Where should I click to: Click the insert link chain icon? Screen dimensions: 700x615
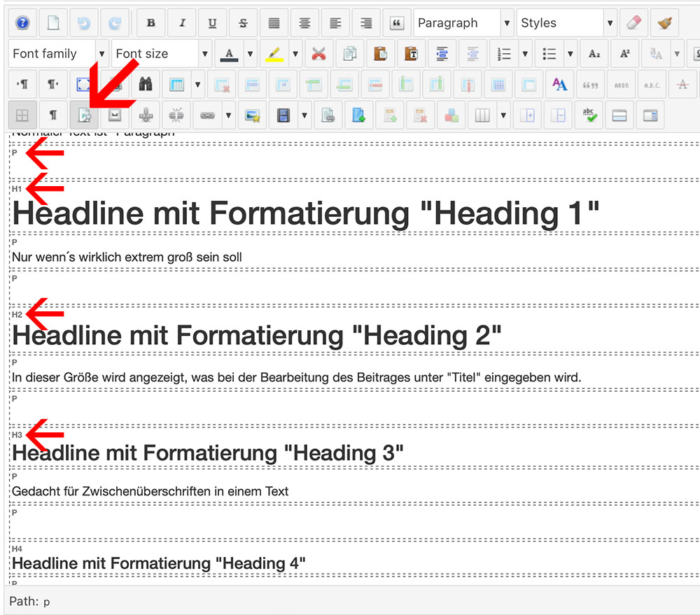coord(207,115)
